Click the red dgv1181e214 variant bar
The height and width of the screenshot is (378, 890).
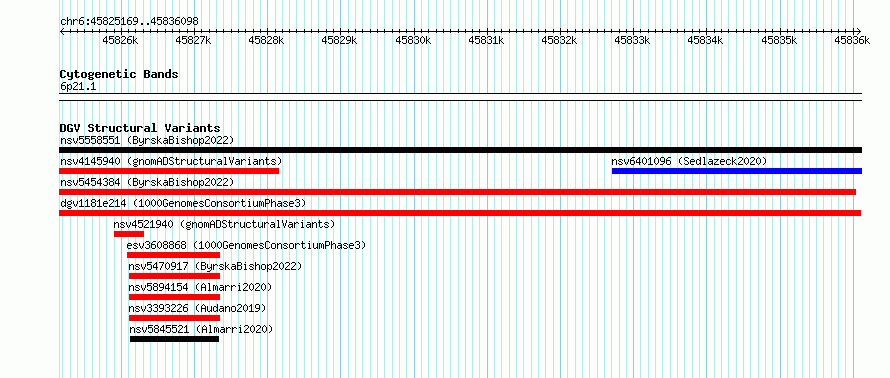click(x=460, y=213)
